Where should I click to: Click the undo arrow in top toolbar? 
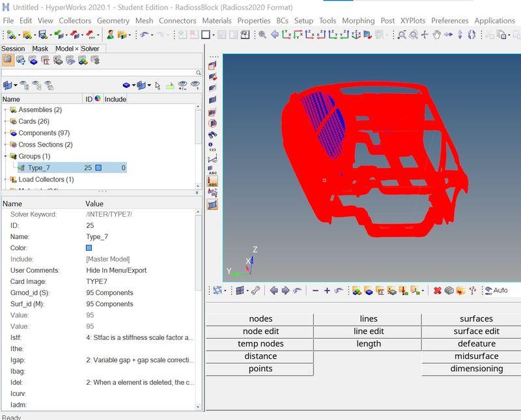pyautogui.click(x=144, y=35)
